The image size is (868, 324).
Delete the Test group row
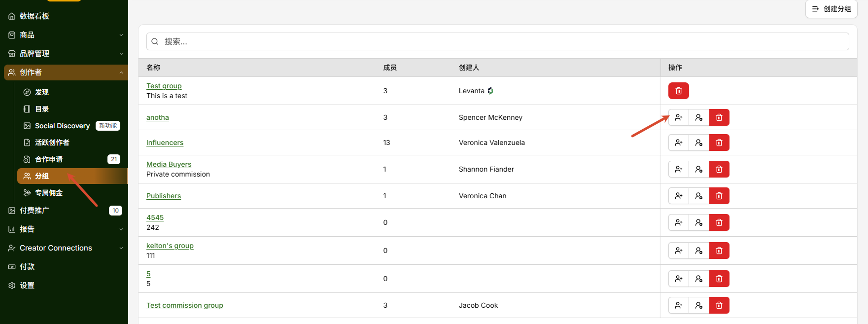pos(678,91)
